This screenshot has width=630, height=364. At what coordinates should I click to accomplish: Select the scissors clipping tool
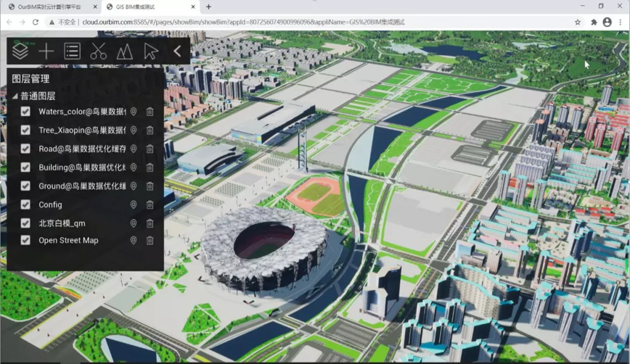[99, 51]
